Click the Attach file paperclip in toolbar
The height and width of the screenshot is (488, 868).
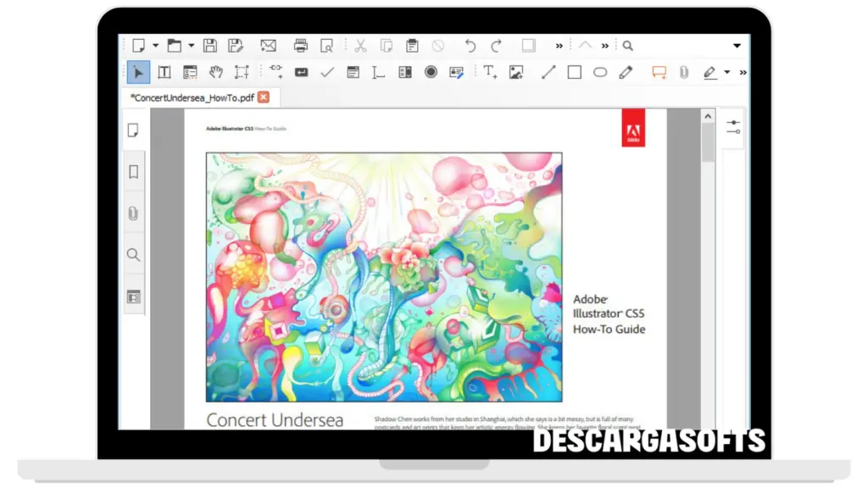pos(684,72)
